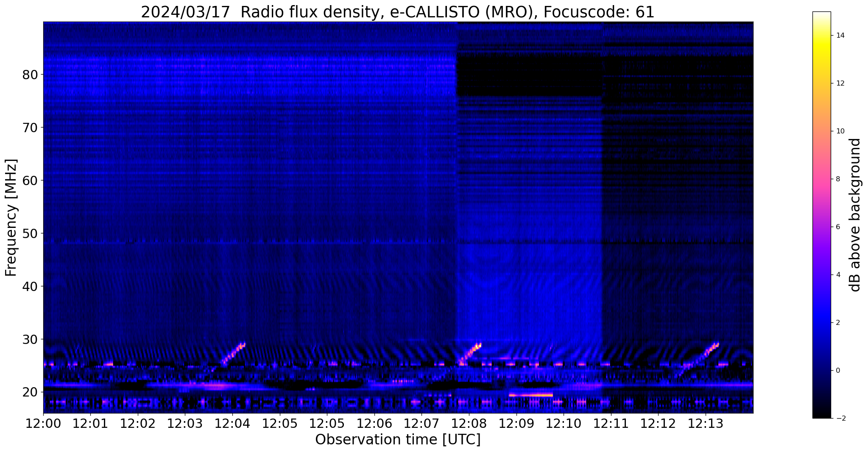Click the 'Observation time [UTC]' axis label

[x=398, y=440]
